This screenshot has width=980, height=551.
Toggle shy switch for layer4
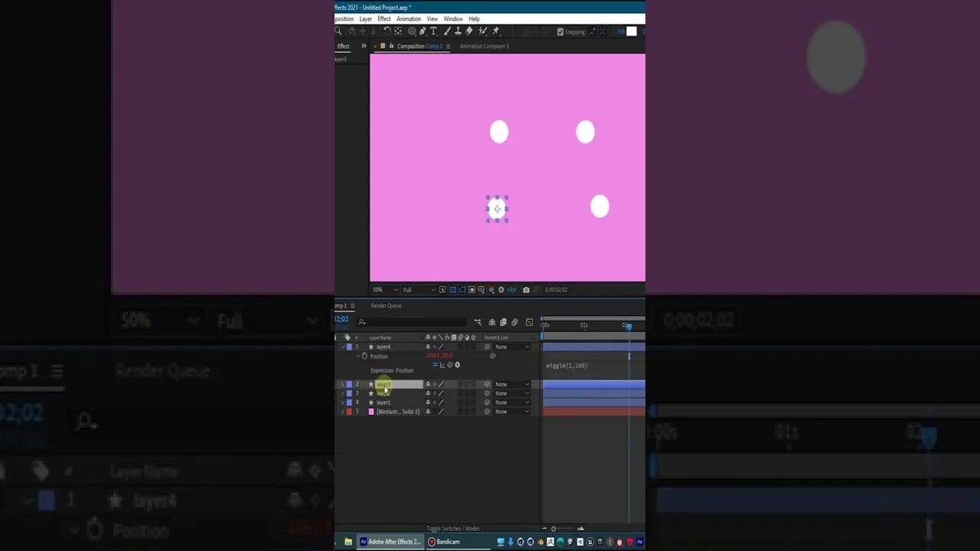tap(428, 347)
